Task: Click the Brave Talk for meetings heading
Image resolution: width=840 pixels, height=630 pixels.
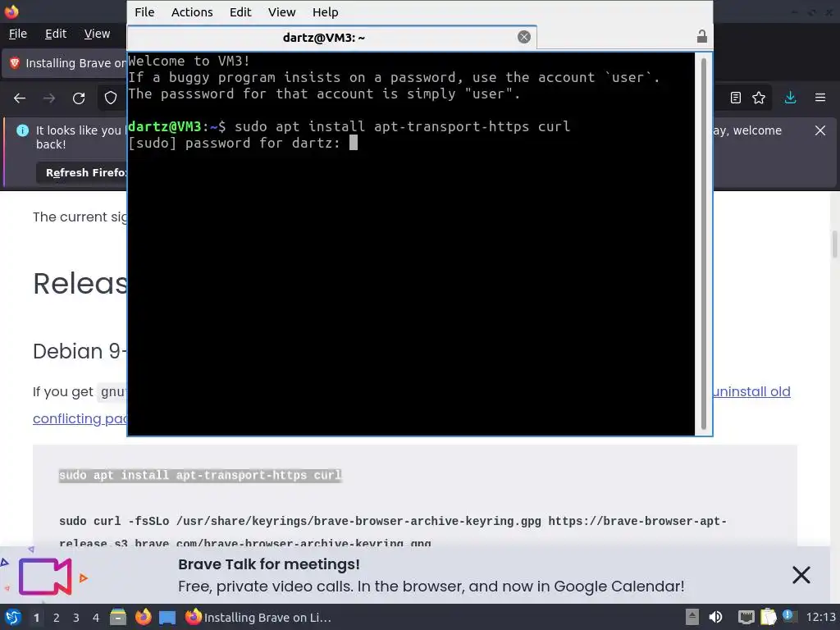Action: click(x=269, y=564)
